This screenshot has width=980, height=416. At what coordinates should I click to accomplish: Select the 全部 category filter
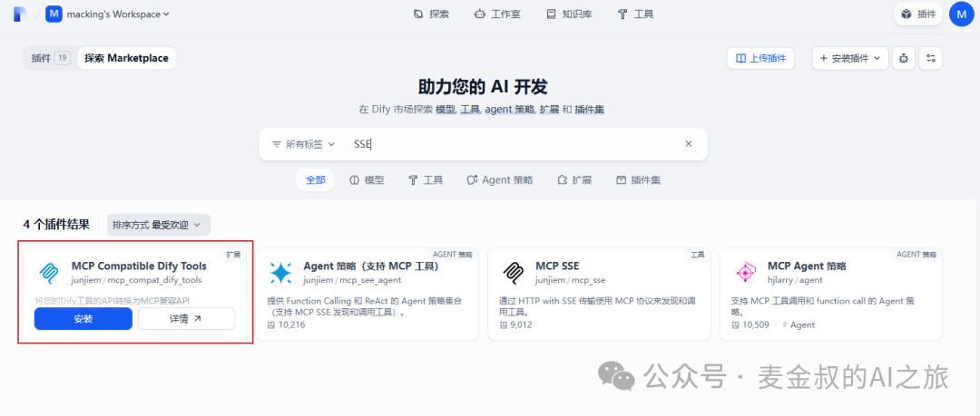316,179
